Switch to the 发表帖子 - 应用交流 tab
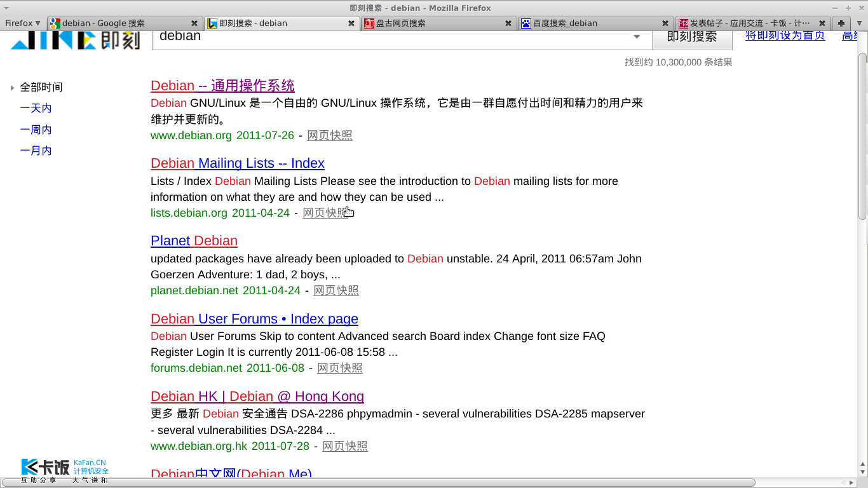The height and width of the screenshot is (488, 868). (752, 23)
